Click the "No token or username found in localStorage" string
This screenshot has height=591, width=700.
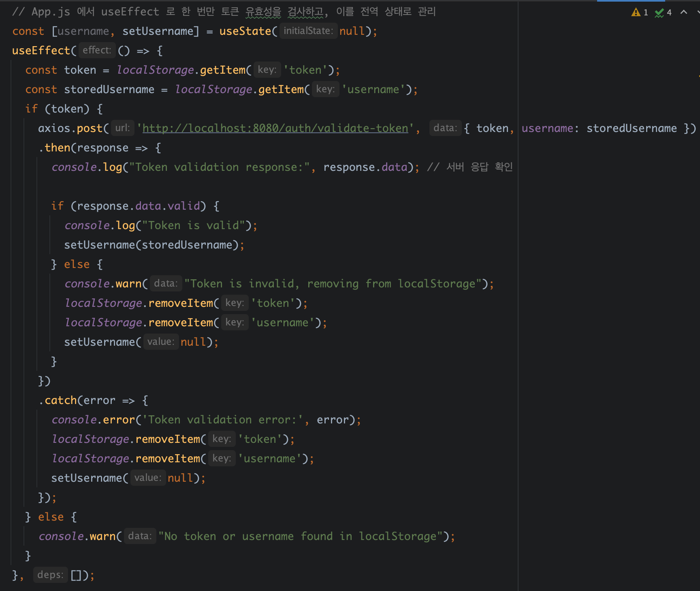[x=300, y=536]
